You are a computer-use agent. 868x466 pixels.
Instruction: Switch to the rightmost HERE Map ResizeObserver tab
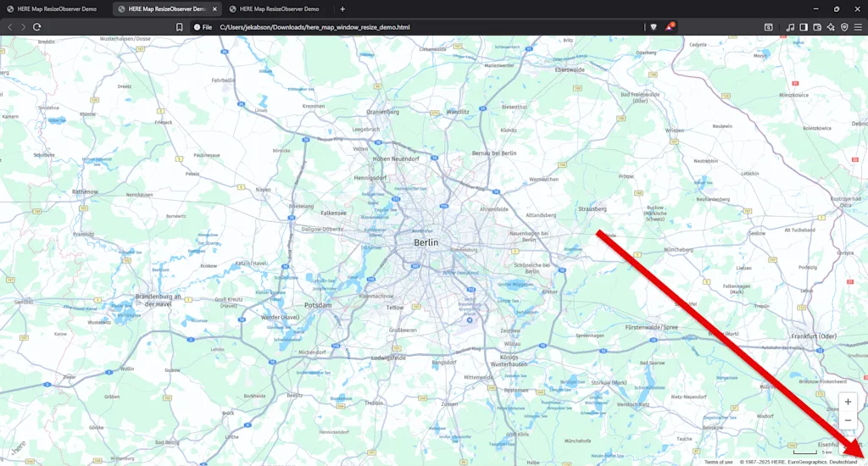tap(278, 8)
